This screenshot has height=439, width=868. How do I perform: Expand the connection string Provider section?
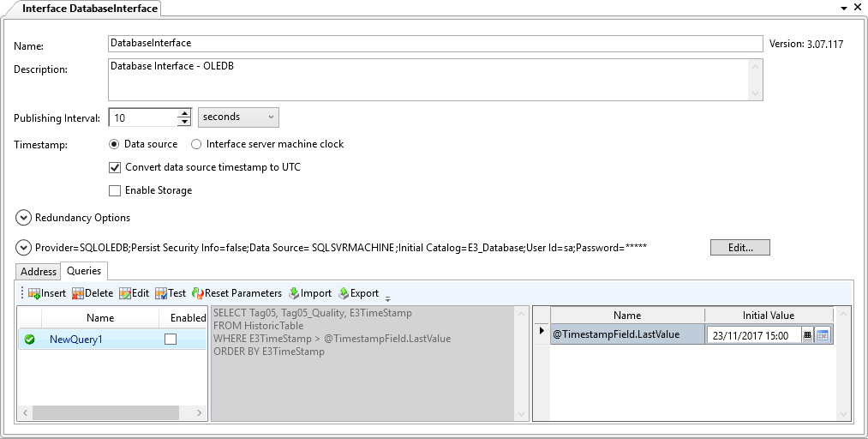23,248
